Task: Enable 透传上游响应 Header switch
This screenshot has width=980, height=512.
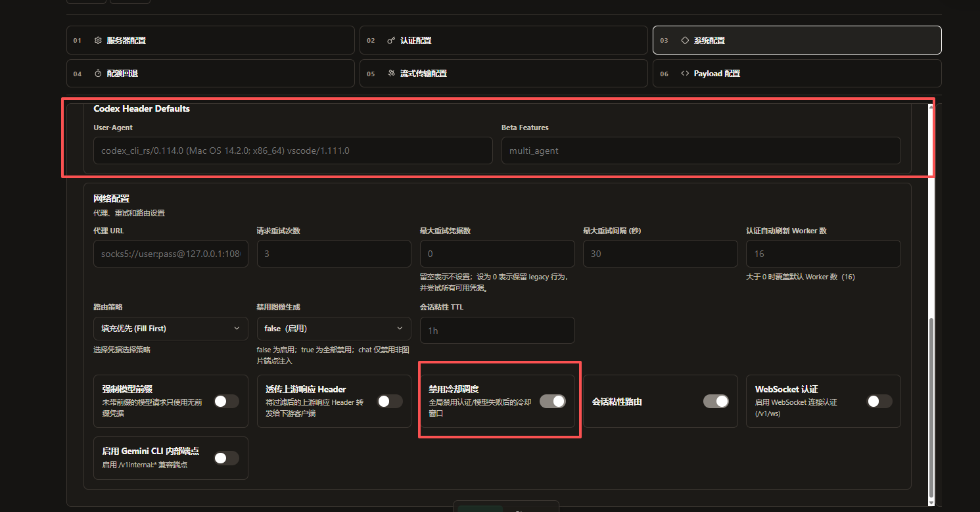Action: [389, 401]
